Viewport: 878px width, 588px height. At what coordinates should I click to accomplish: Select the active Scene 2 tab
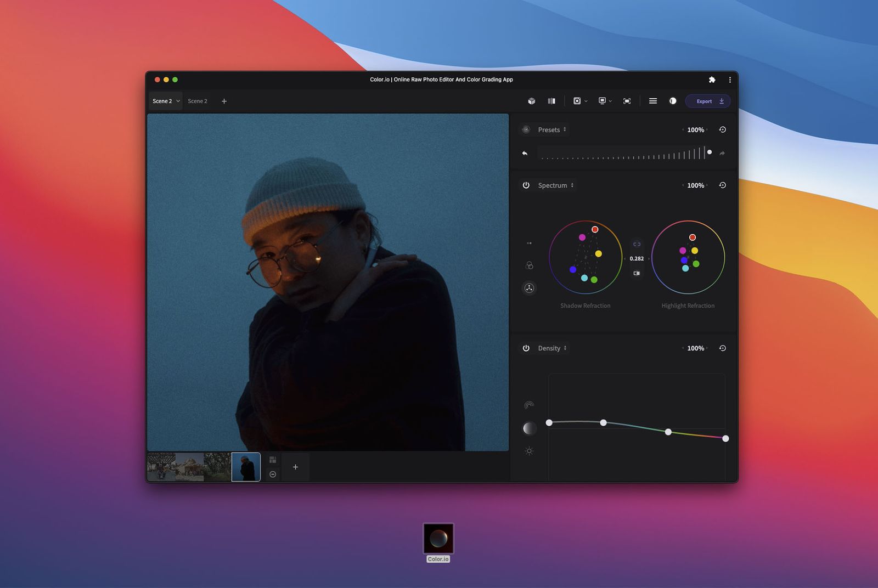(166, 101)
